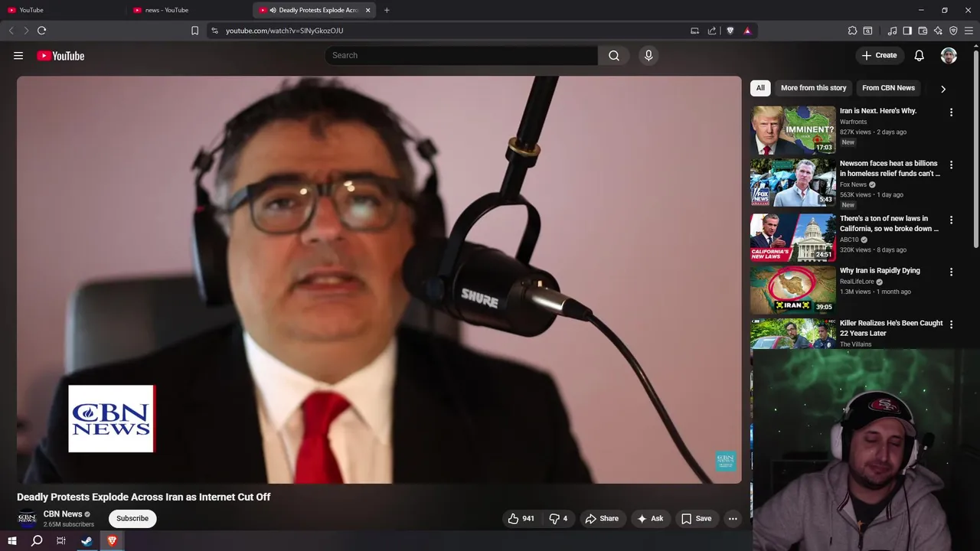
Task: Toggle the browser sidebar panel
Action: point(907,31)
